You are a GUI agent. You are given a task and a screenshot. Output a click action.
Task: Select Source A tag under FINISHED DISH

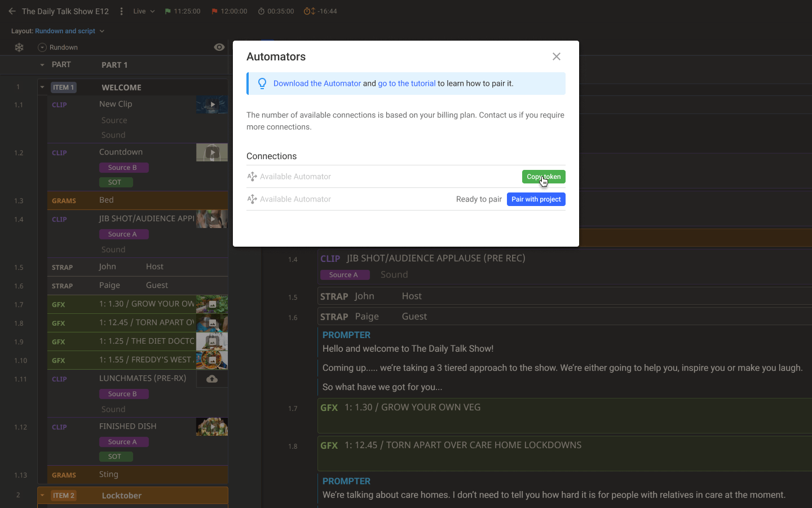(124, 442)
